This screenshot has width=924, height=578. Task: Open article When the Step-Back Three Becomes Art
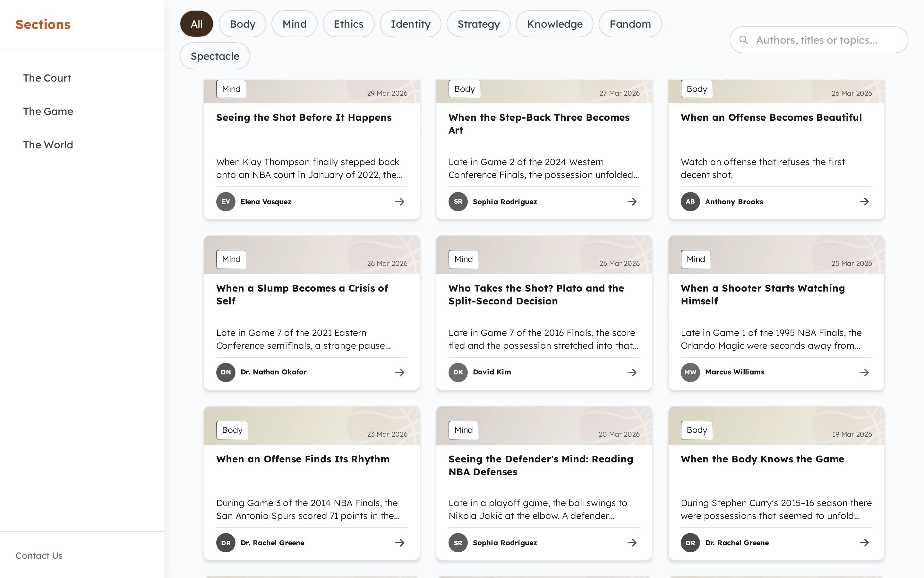pos(539,124)
